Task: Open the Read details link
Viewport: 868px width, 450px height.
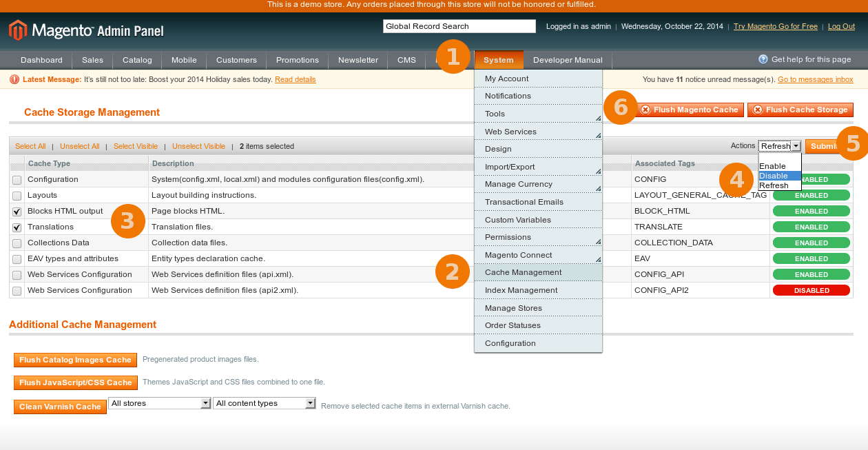Action: point(296,79)
